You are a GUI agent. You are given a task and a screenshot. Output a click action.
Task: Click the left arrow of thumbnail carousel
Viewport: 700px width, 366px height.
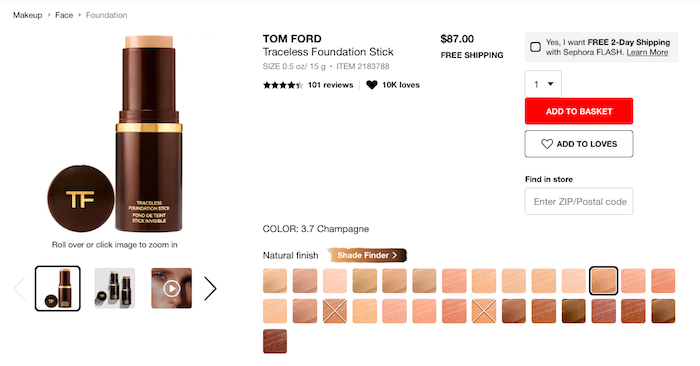point(19,288)
